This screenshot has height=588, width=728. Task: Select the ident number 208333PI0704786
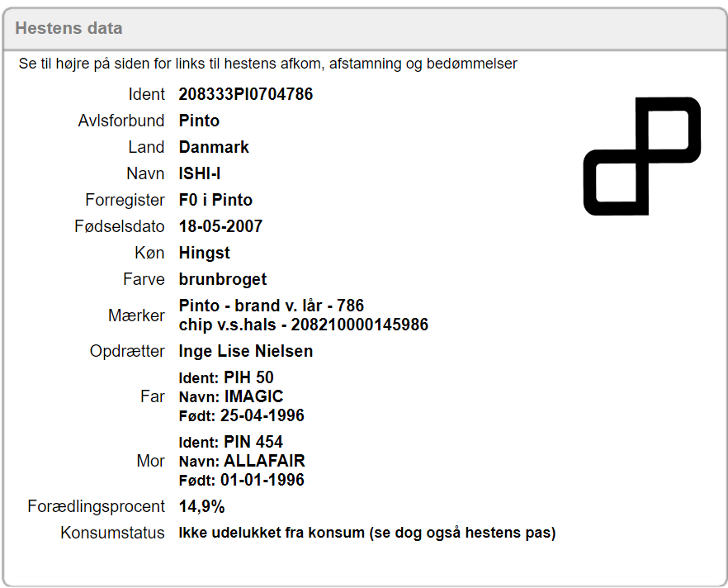pyautogui.click(x=246, y=94)
